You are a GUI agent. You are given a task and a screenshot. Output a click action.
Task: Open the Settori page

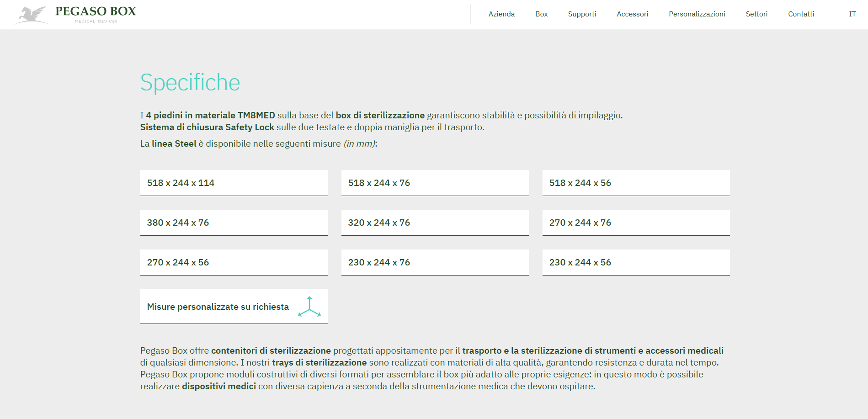(756, 14)
